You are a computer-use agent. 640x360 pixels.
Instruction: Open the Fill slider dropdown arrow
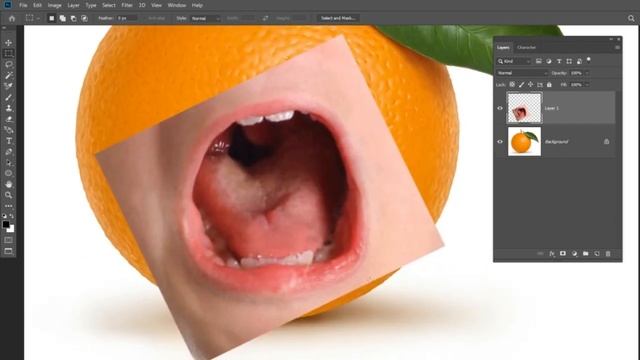587,85
